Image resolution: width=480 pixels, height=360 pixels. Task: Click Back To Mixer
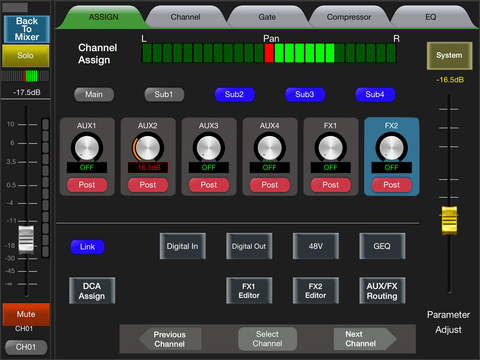pyautogui.click(x=27, y=29)
